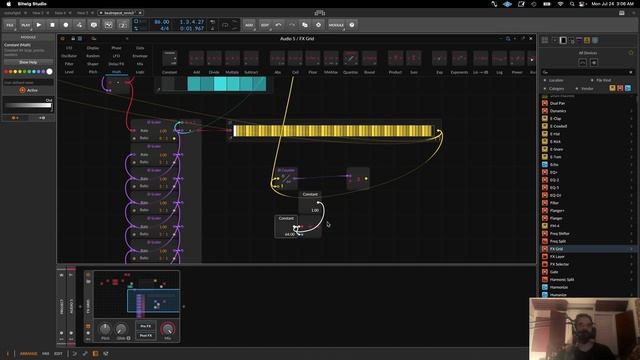Select Harmonic Split in device list
640x360 pixels.
[x=587, y=280]
